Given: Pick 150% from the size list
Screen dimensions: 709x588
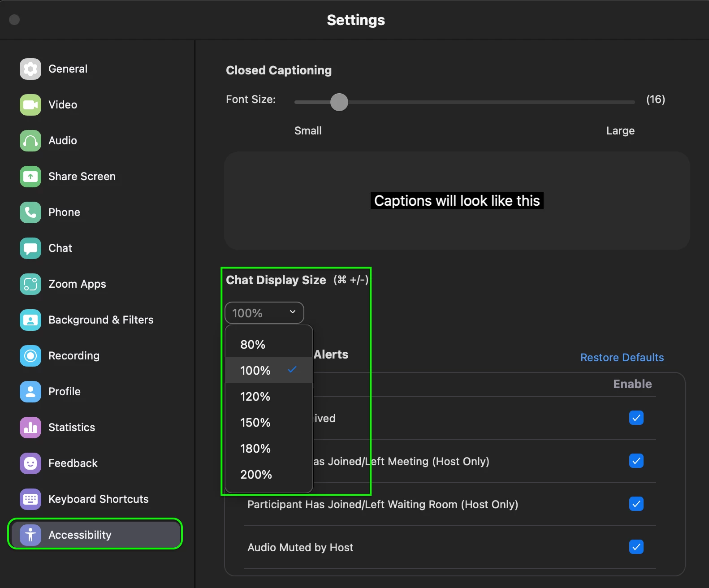Looking at the screenshot, I should point(269,423).
